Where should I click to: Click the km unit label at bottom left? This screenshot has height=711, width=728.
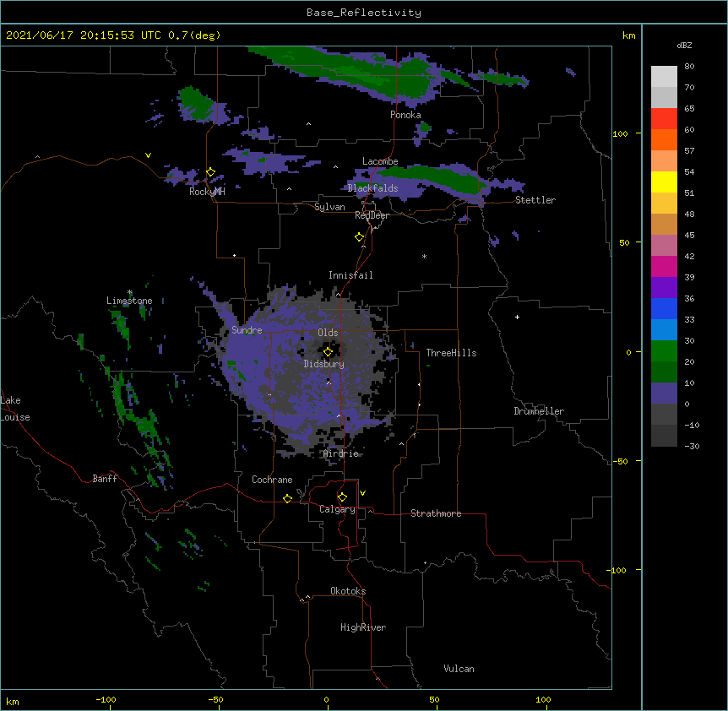pos(13,702)
